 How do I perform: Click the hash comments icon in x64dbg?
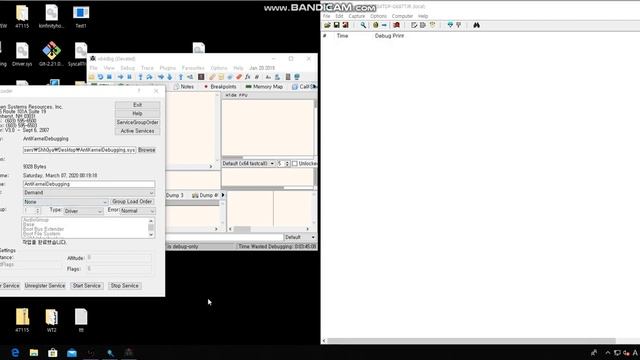coord(257,77)
